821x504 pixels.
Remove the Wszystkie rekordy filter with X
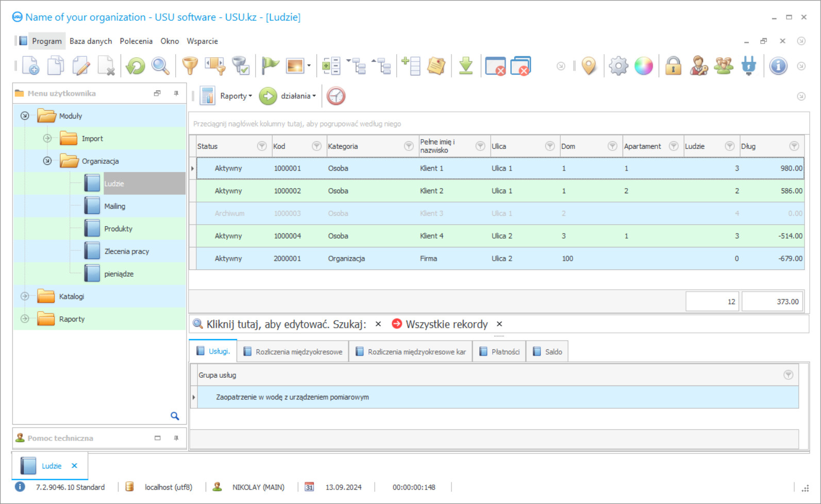(499, 324)
